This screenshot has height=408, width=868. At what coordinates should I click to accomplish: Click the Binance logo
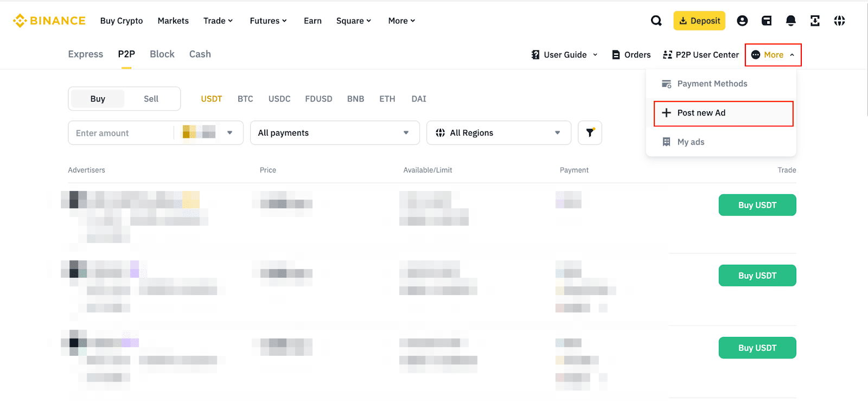point(49,21)
